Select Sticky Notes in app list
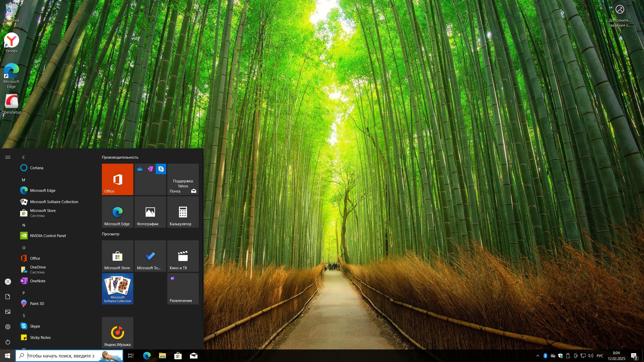This screenshot has height=362, width=644. (x=40, y=337)
